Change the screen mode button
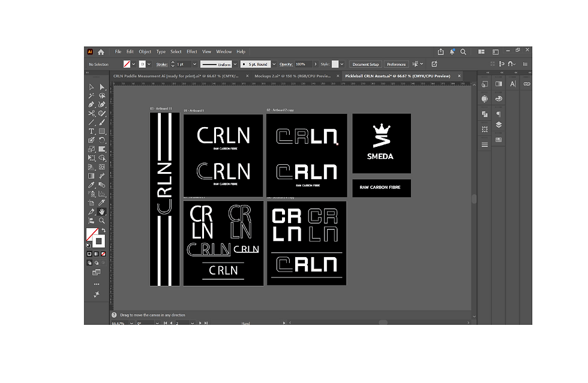588x383 pixels. coord(97,273)
